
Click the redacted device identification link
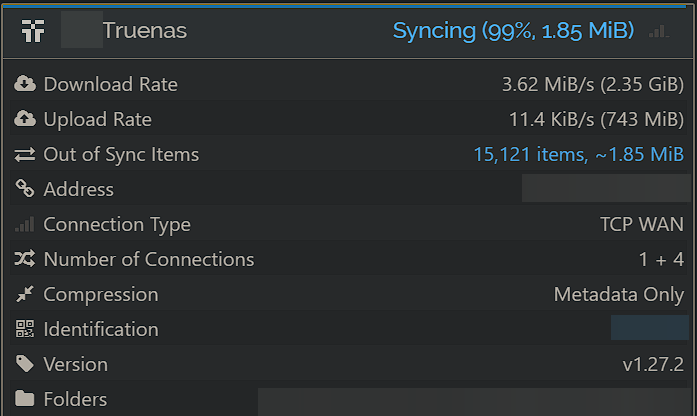click(x=649, y=328)
